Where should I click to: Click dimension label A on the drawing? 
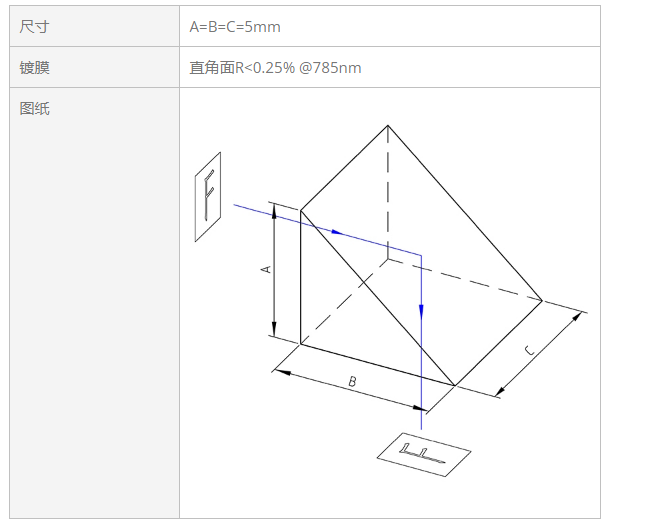266,269
